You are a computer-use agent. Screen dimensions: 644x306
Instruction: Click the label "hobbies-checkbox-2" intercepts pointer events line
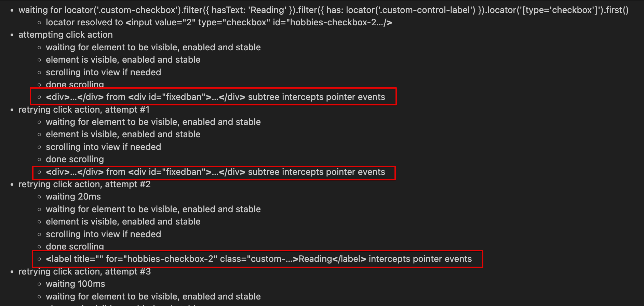259,259
